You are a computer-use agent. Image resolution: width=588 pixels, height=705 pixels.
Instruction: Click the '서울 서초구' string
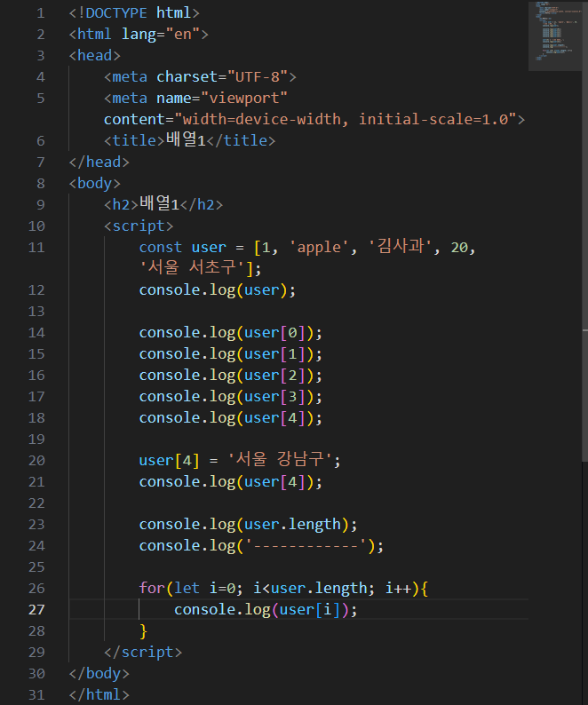192,268
